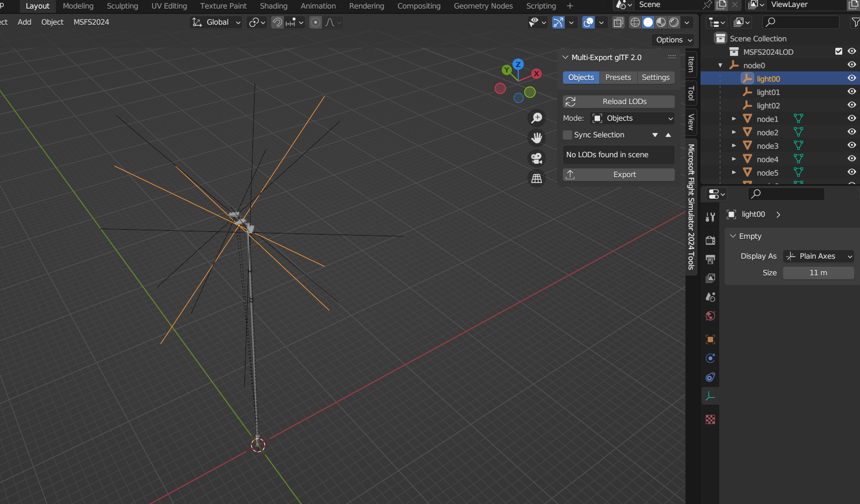Toggle camera view icon in viewport
Image resolution: width=860 pixels, height=504 pixels.
pos(536,158)
